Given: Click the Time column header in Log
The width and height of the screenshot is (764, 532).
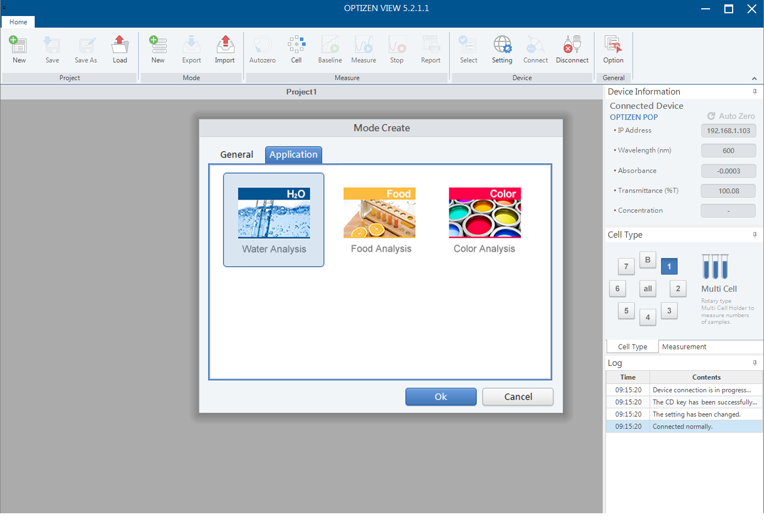Looking at the screenshot, I should (628, 377).
